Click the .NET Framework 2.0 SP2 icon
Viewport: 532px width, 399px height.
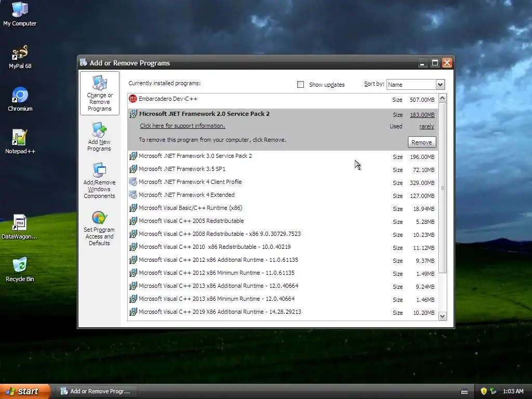(x=132, y=114)
